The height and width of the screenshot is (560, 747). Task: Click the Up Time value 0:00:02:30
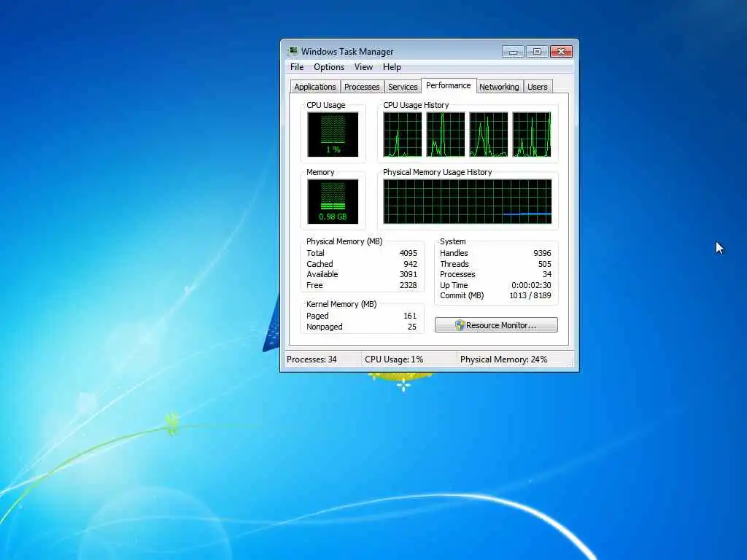[531, 285]
